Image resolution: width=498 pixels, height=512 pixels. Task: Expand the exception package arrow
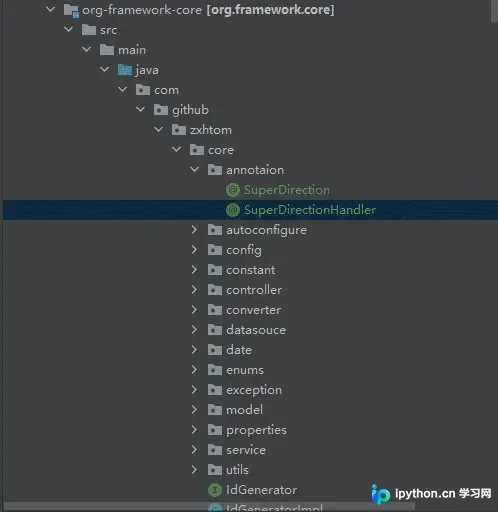(195, 390)
